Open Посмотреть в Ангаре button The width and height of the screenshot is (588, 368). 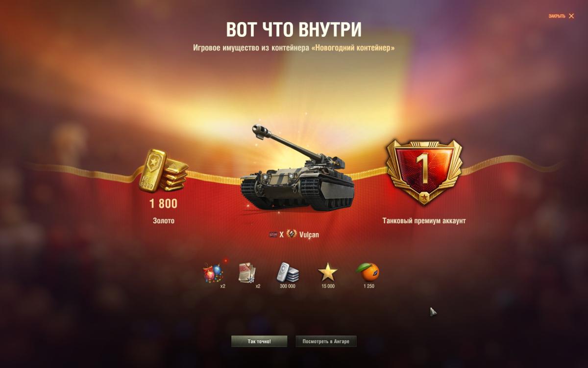tap(326, 342)
